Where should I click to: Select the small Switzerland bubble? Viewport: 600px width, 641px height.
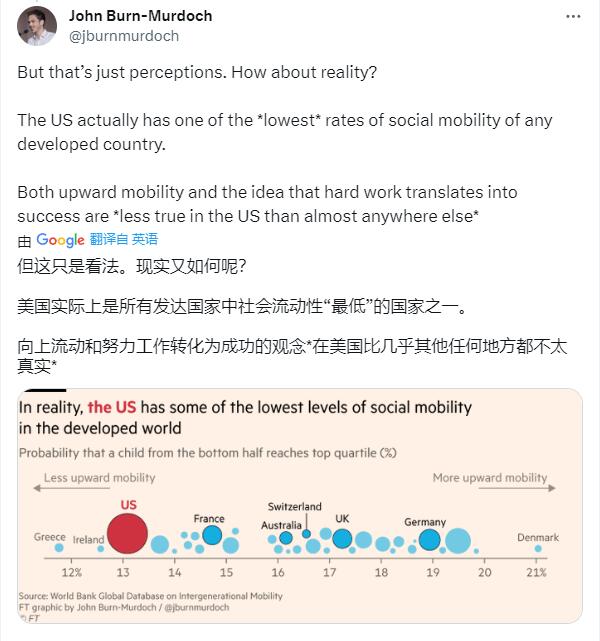pyautogui.click(x=307, y=534)
